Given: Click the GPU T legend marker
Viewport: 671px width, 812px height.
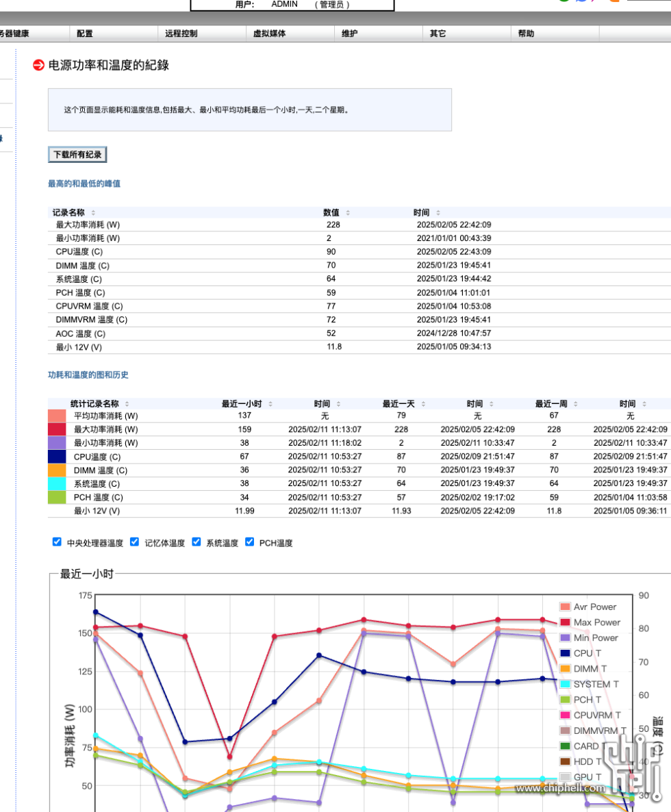Looking at the screenshot, I should pyautogui.click(x=565, y=777).
